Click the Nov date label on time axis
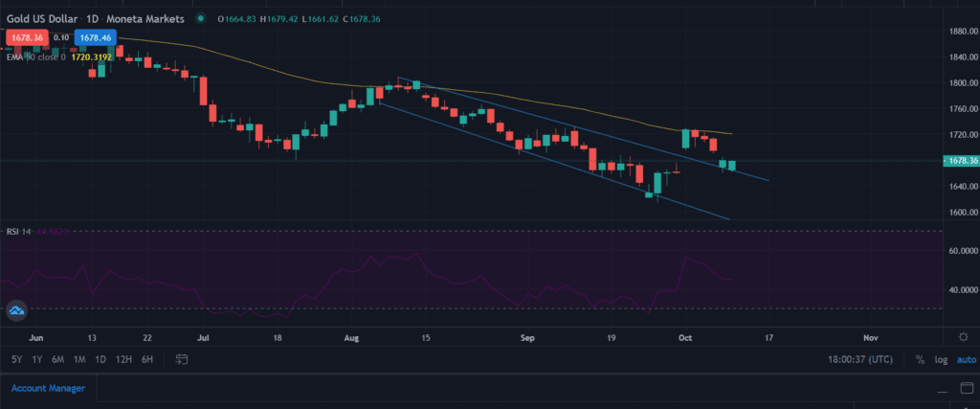980x409 pixels. click(x=871, y=338)
